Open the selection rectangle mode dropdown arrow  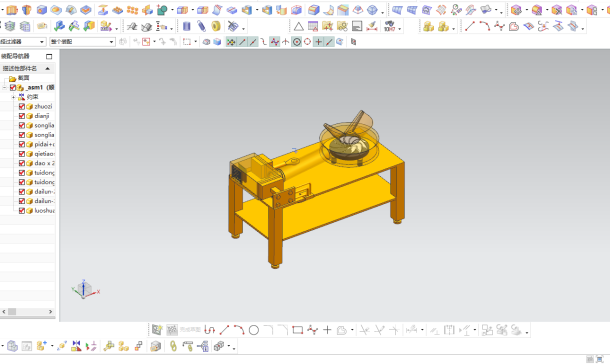pyautogui.click(x=196, y=42)
